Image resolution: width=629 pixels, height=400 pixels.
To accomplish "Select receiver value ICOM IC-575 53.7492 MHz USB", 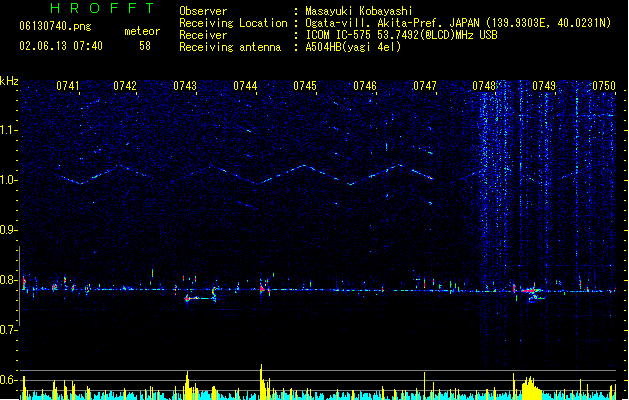I will coord(402,35).
